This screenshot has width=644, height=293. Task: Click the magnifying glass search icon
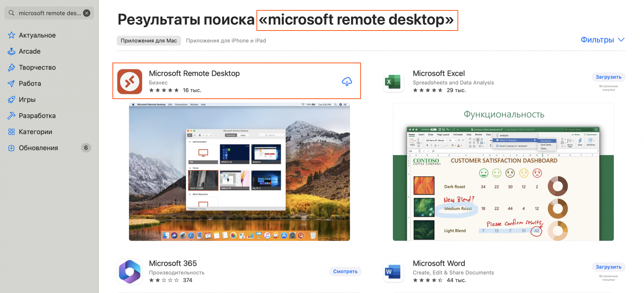(12, 13)
